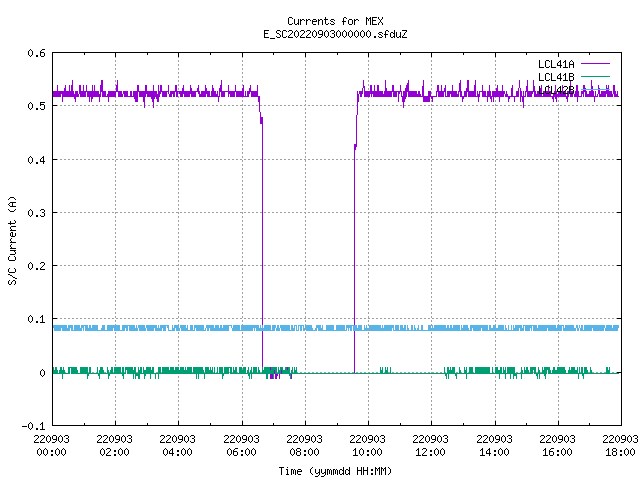Click the y-axis tick value 0
Viewport: 640px width, 480px height.
42,373
